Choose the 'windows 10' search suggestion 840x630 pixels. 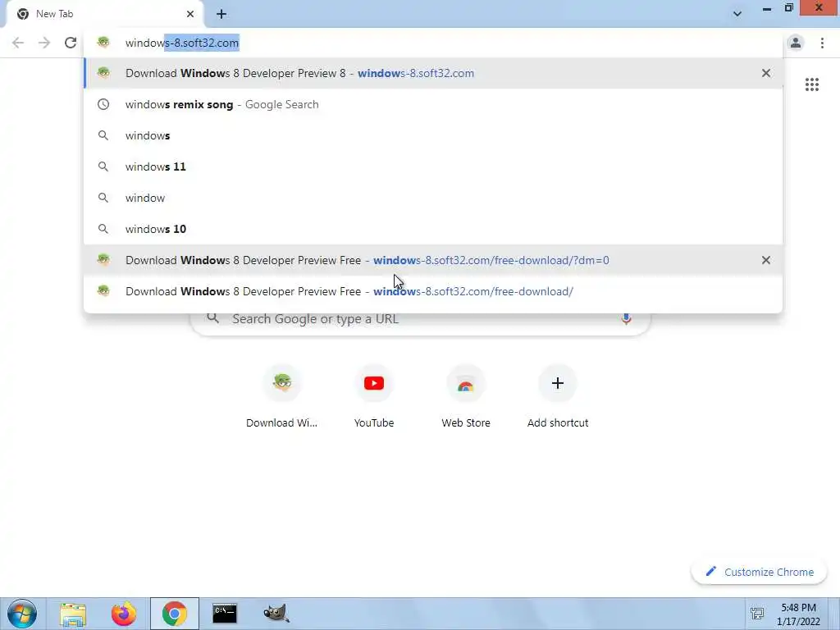click(x=433, y=229)
